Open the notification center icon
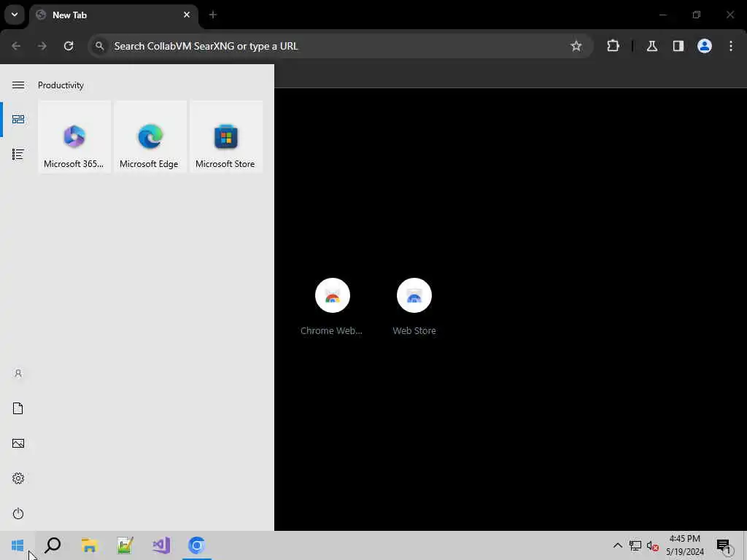Screen dimensions: 747x560 724,545
